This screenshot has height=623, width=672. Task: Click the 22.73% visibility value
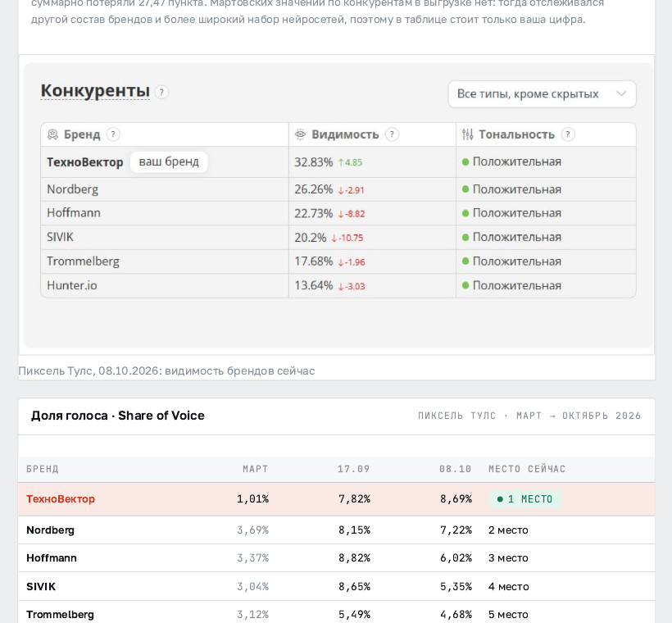pos(313,213)
